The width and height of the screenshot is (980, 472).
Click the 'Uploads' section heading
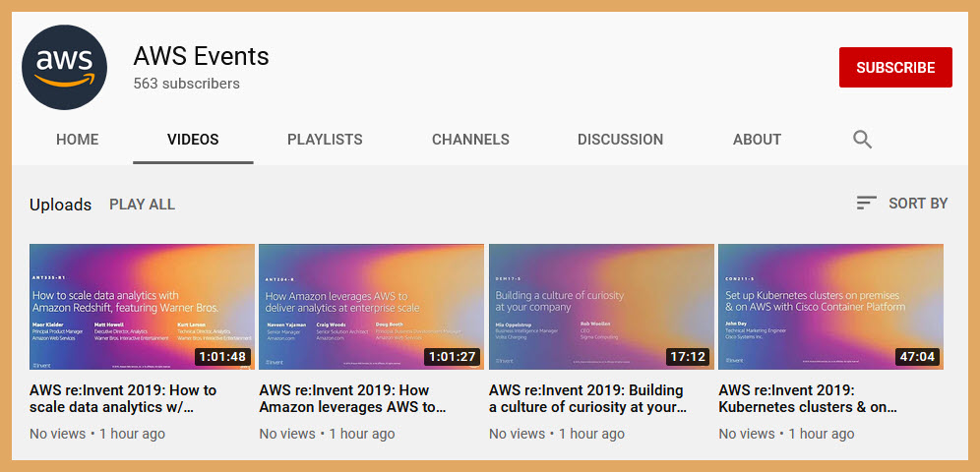point(61,205)
